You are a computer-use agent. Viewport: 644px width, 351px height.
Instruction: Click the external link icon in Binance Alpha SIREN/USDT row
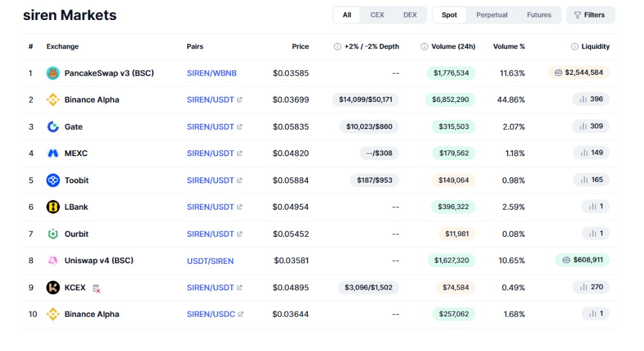coord(239,100)
